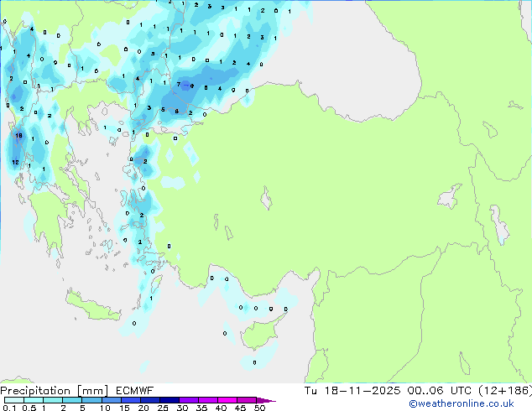Pick the 35–40 mm violet legend swatch
The width and height of the screenshot is (532, 411).
(208, 400)
